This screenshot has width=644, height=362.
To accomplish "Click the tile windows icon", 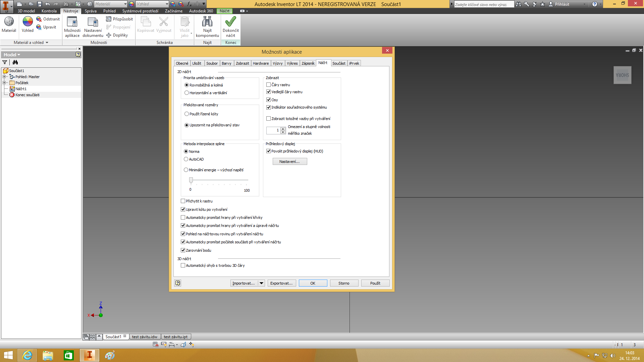I will [x=92, y=337].
